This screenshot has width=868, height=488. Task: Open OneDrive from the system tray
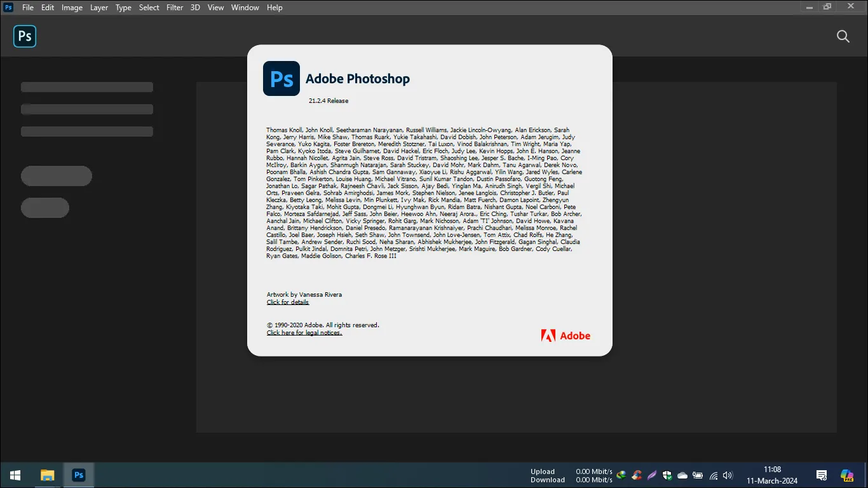[682, 475]
